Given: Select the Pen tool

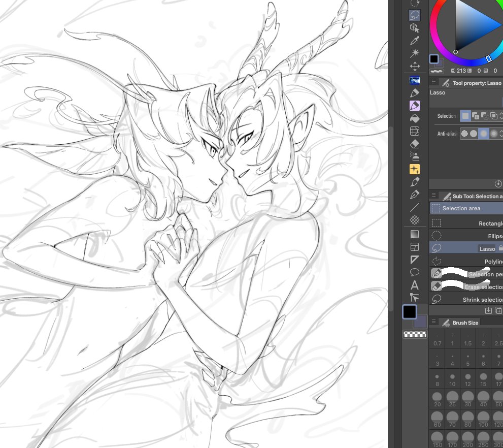Looking at the screenshot, I should (x=415, y=194).
